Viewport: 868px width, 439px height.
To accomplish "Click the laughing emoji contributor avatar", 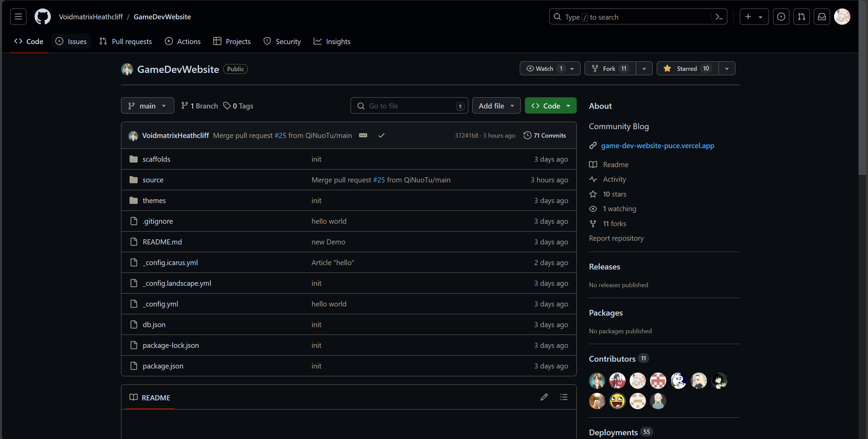I will point(617,401).
